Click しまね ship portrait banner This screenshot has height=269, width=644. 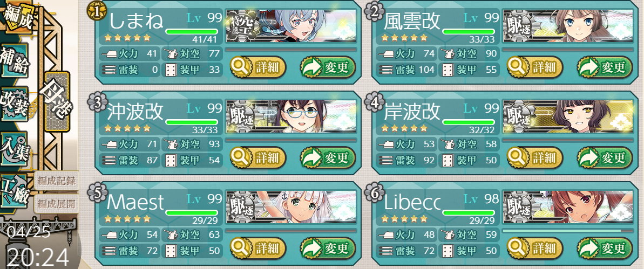[x=291, y=26]
